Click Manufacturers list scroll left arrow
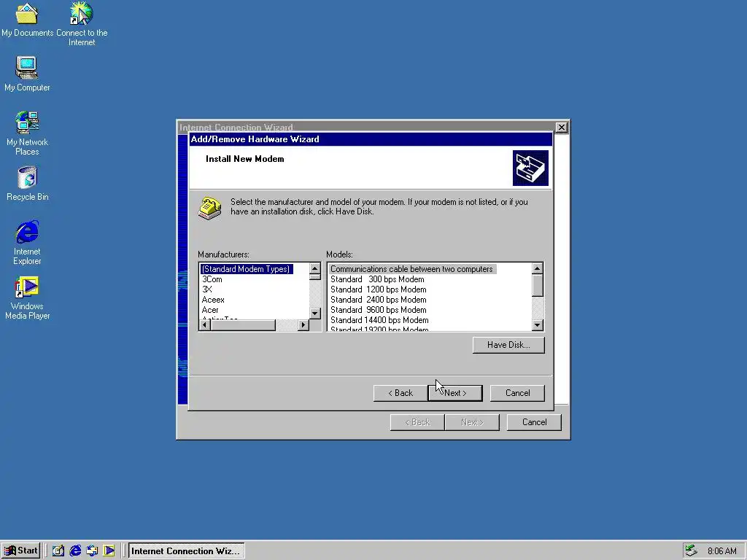Screen dimensions: 747x560 tap(205, 324)
